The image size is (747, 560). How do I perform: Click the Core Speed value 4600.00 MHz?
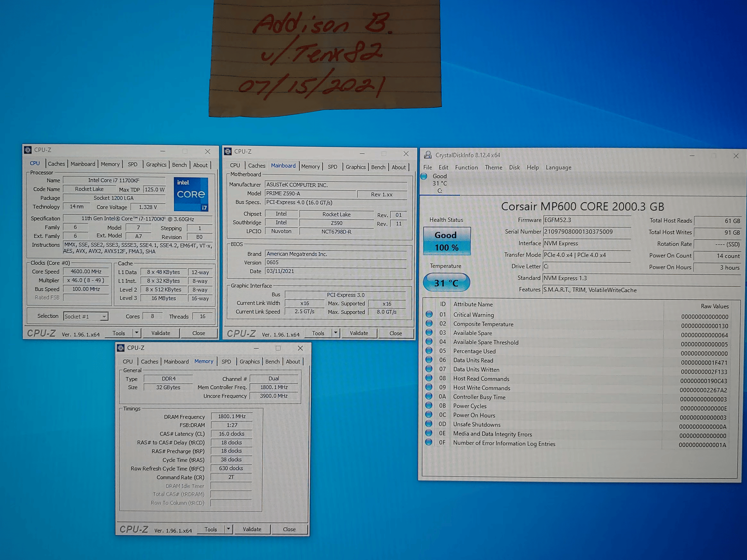(86, 271)
